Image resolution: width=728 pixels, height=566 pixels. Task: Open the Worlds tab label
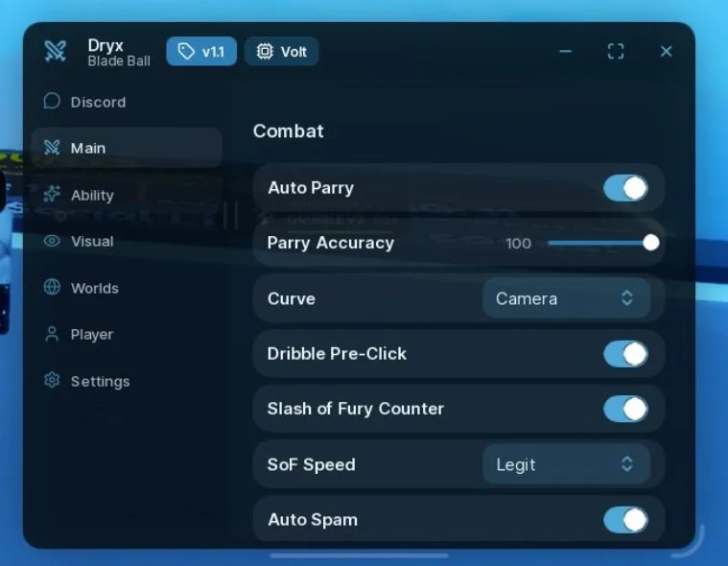pyautogui.click(x=95, y=289)
